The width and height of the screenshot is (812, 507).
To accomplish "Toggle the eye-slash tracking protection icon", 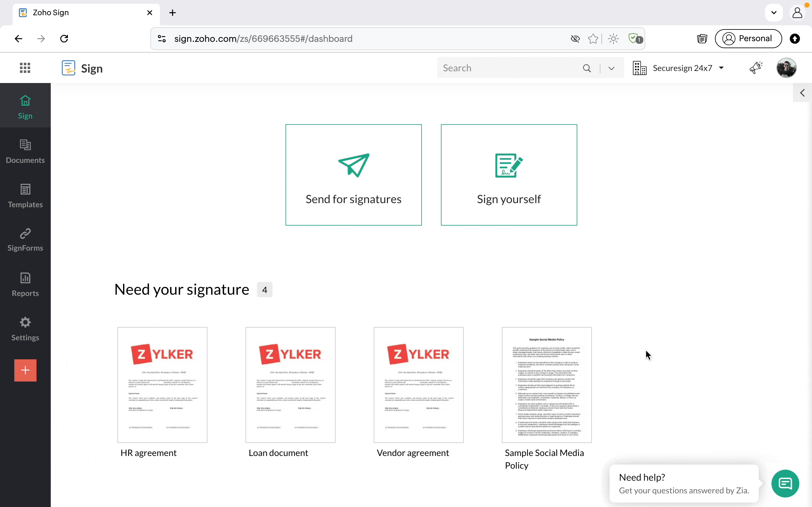I will click(575, 39).
